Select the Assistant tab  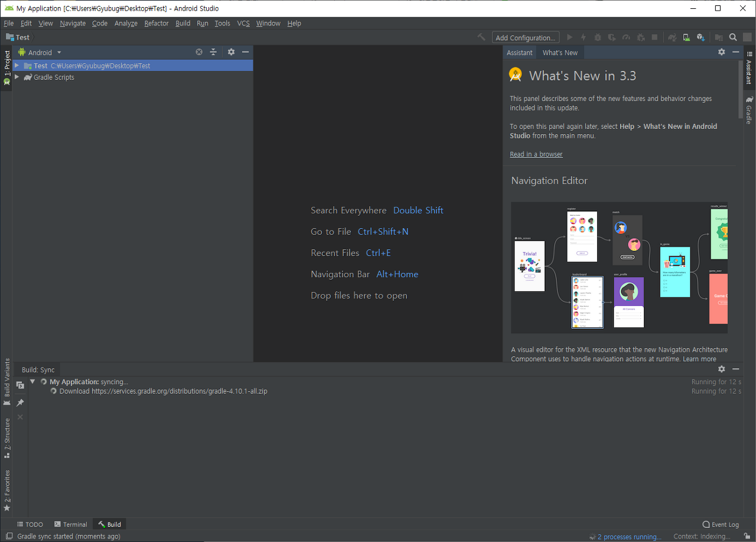520,53
